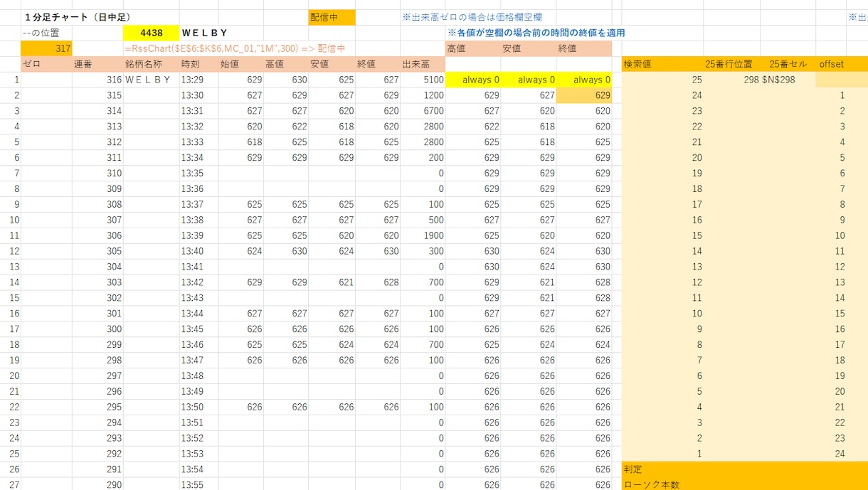Select the 出来高 value 1900

click(x=423, y=235)
